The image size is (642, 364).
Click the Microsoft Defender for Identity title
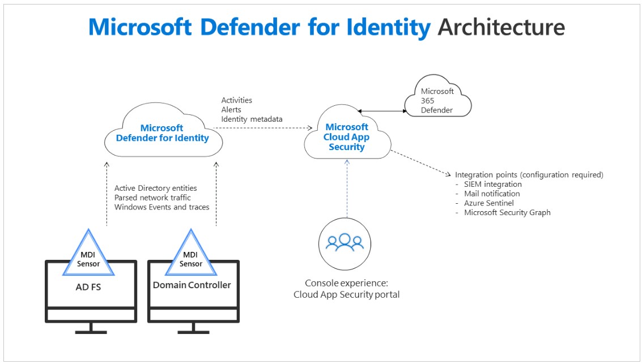(x=260, y=27)
